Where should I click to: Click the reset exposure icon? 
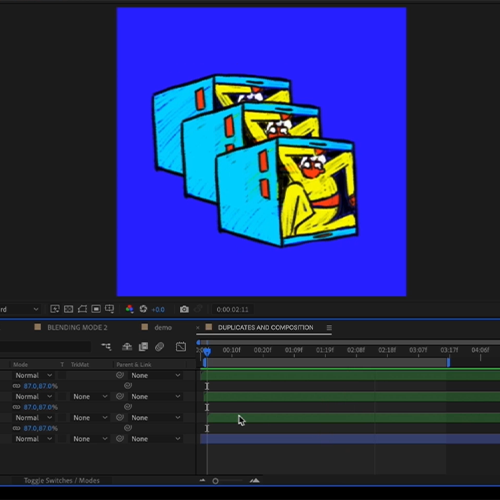click(x=143, y=309)
